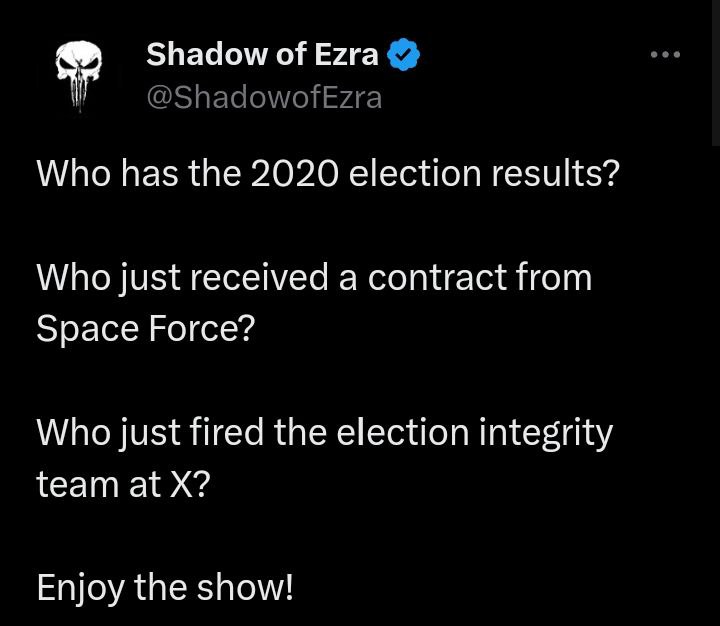Click the Shadow of Ezra display name
Image resolution: width=720 pixels, height=626 pixels.
[x=262, y=55]
